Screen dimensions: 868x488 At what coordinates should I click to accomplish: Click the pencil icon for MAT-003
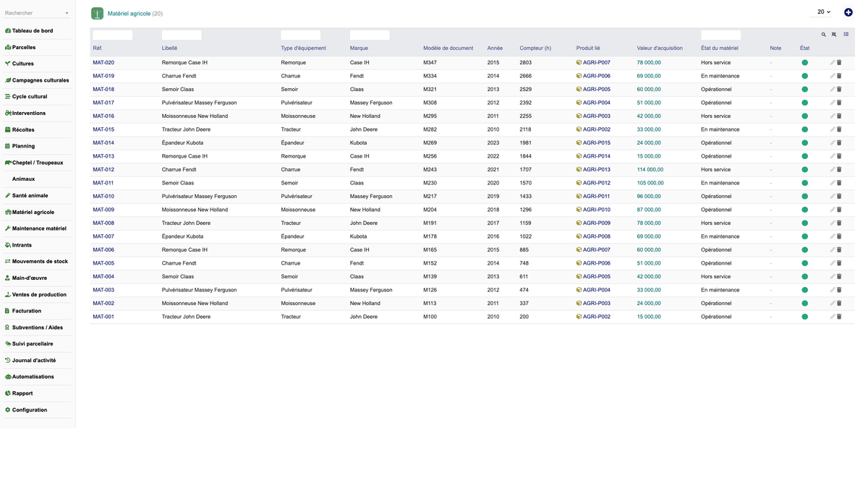[833, 290]
